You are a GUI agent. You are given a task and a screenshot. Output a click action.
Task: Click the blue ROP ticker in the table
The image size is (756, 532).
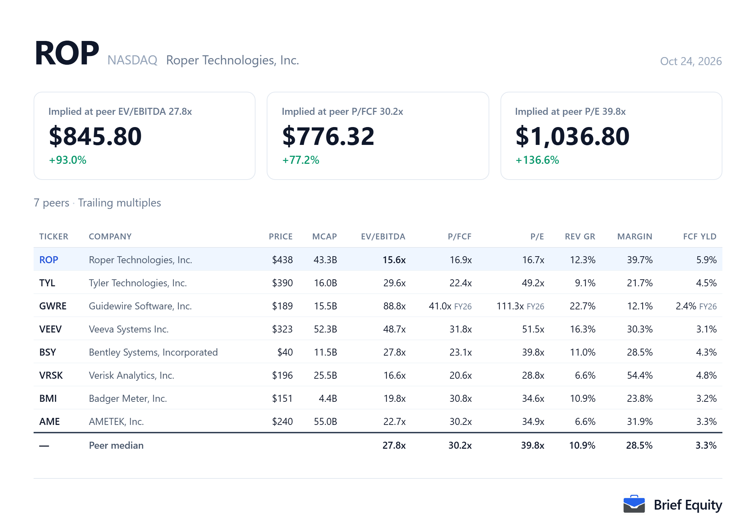coord(49,260)
